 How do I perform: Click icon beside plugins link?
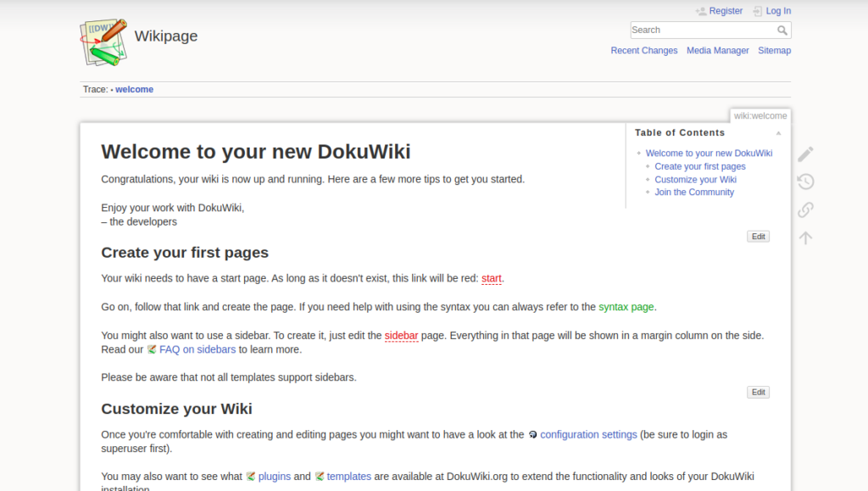coord(251,476)
